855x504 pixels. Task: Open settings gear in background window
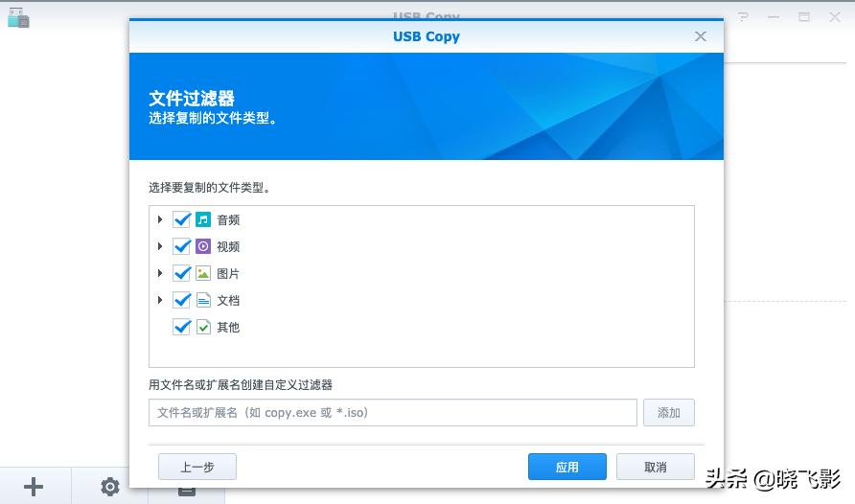tap(109, 487)
